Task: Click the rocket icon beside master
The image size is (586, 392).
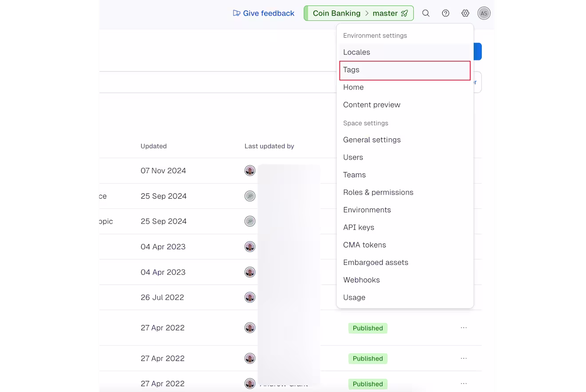Action: pyautogui.click(x=404, y=13)
